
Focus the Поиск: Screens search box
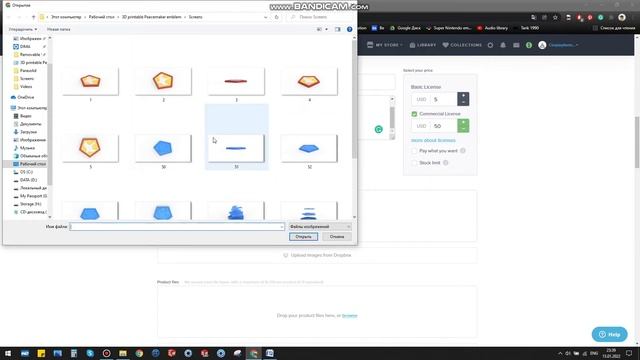pos(320,17)
